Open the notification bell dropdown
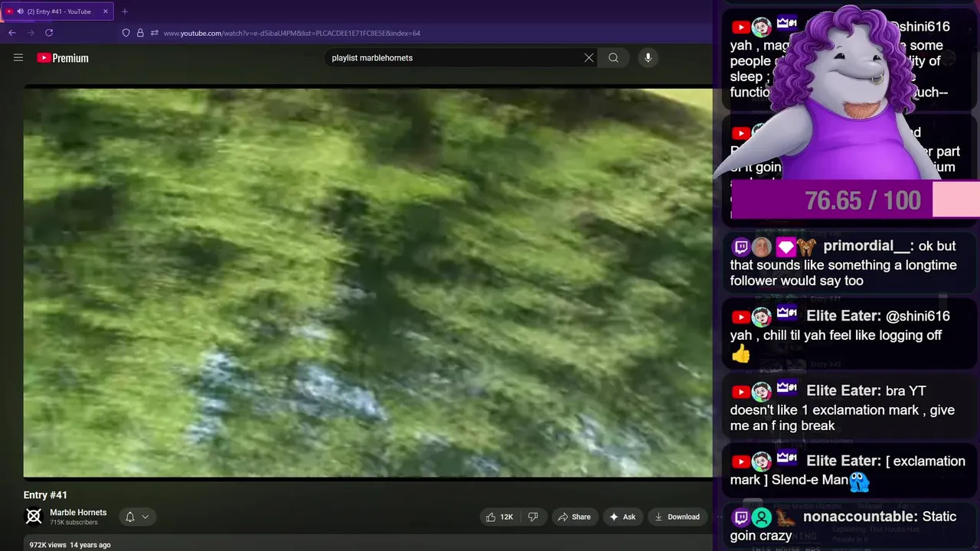This screenshot has height=551, width=980. 137,517
